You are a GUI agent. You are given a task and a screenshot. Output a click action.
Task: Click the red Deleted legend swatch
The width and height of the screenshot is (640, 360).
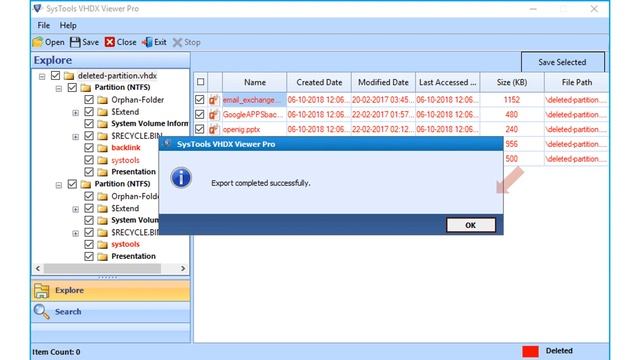click(x=530, y=351)
